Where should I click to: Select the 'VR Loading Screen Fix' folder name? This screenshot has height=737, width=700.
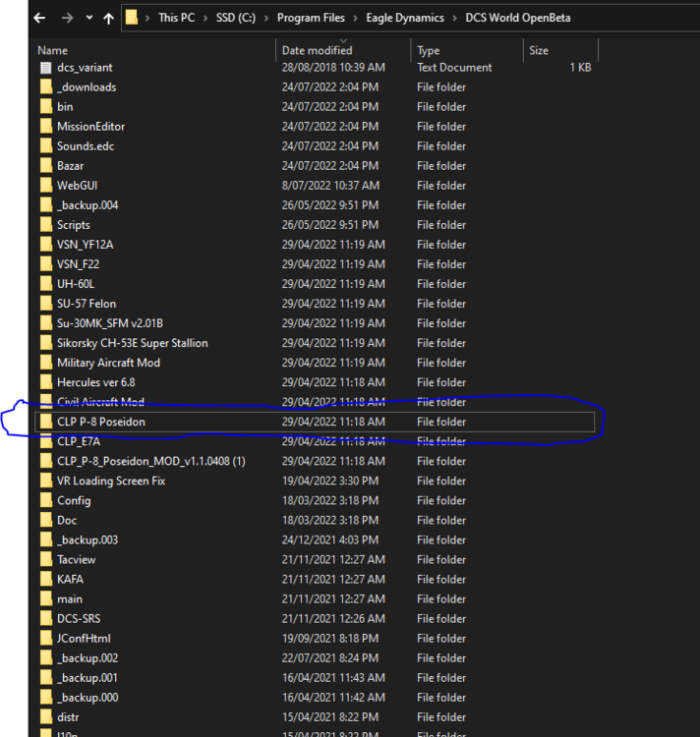(x=111, y=481)
